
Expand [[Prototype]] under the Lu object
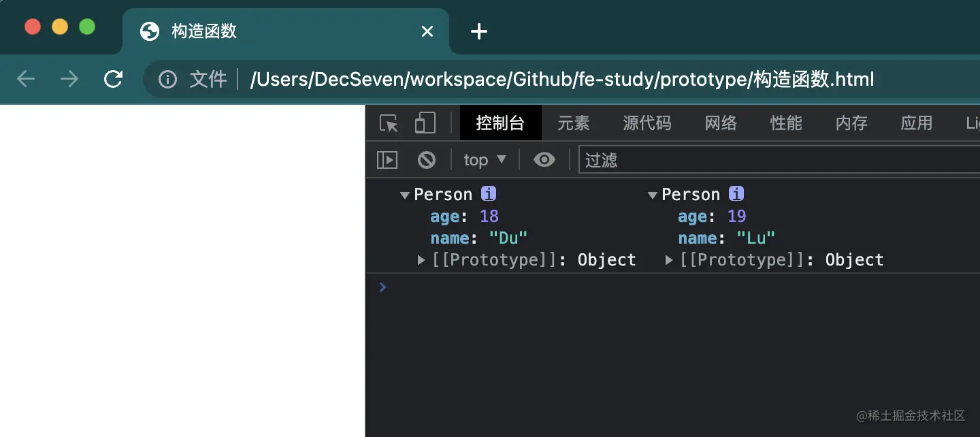point(669,260)
